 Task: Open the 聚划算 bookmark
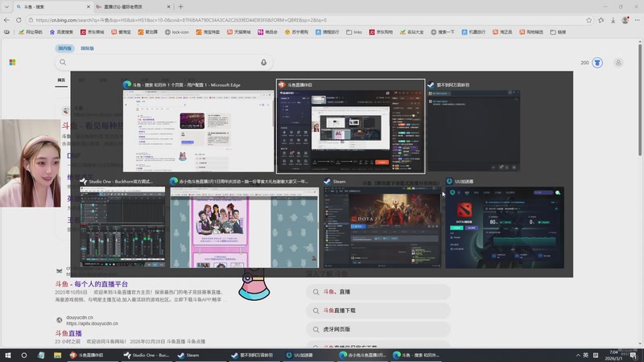[x=148, y=32]
